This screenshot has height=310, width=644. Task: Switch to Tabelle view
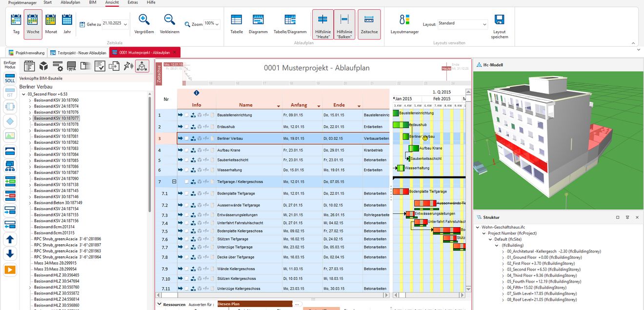237,24
